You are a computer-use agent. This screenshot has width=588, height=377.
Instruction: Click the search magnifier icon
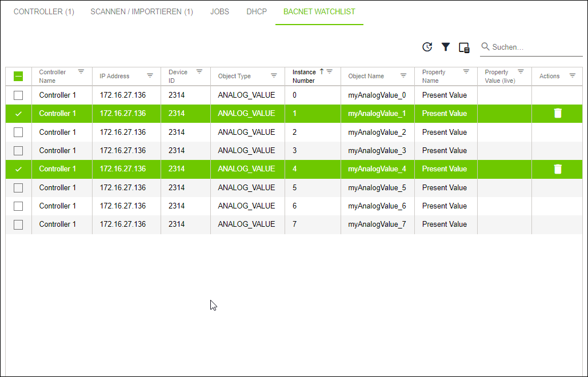point(485,46)
